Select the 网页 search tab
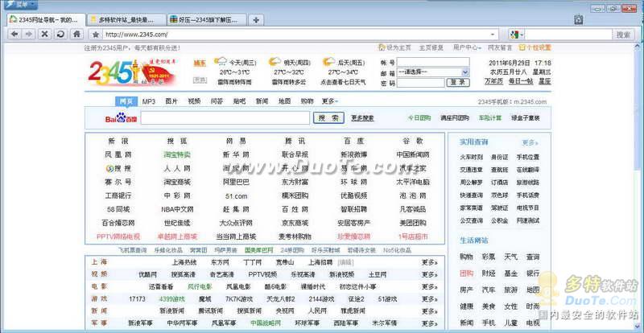 [126, 101]
